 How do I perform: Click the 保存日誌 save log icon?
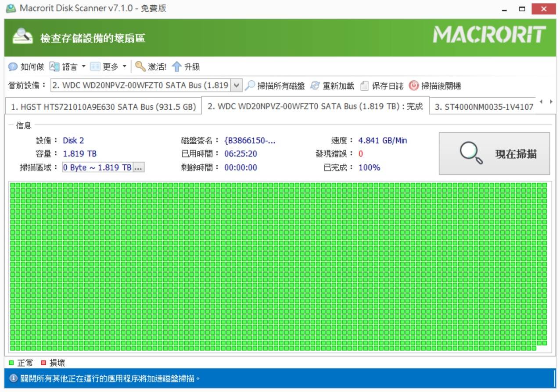tap(364, 86)
